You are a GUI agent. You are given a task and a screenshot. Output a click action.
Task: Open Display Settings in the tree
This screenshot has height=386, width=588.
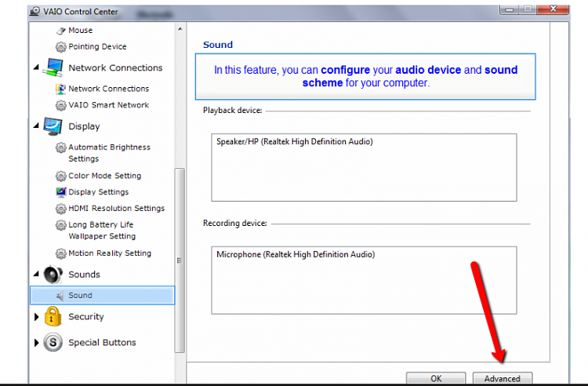coord(98,191)
